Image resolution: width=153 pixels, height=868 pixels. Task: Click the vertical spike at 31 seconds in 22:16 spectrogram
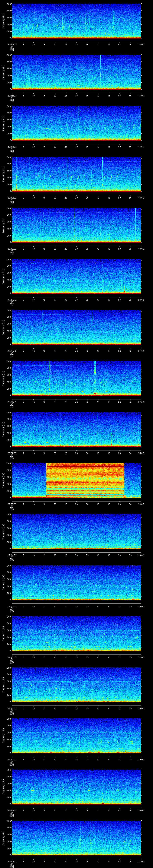(79, 121)
